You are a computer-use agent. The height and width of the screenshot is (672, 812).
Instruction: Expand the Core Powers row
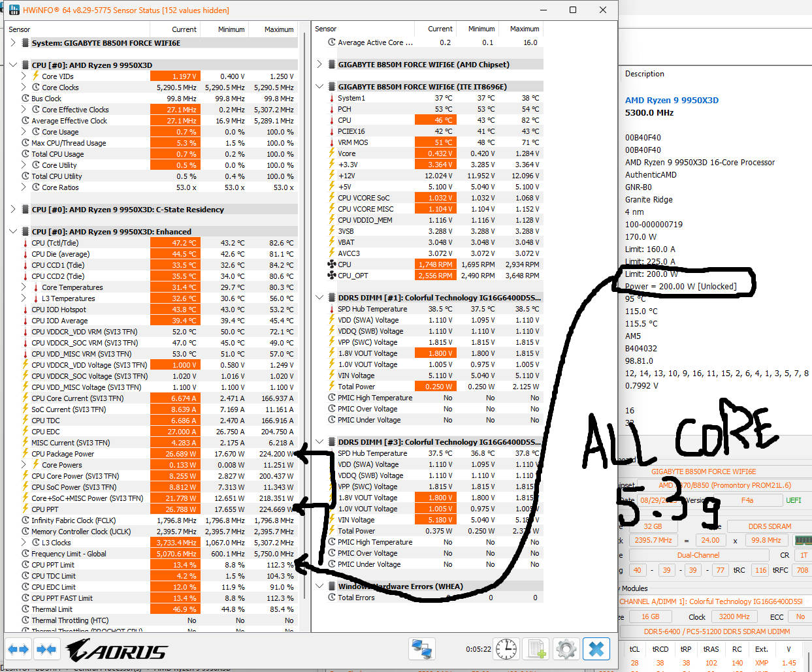[x=24, y=465]
